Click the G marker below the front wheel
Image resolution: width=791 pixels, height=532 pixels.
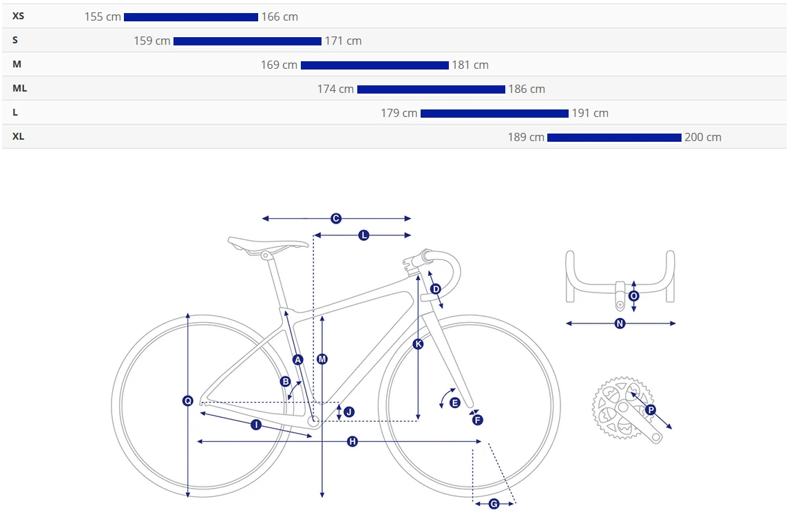pos(494,504)
